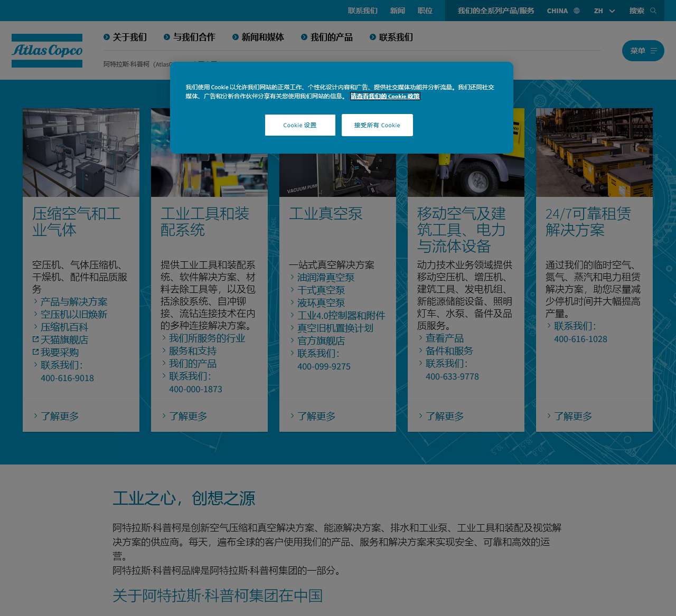Click 新闻 in the top utility bar

[x=397, y=11]
